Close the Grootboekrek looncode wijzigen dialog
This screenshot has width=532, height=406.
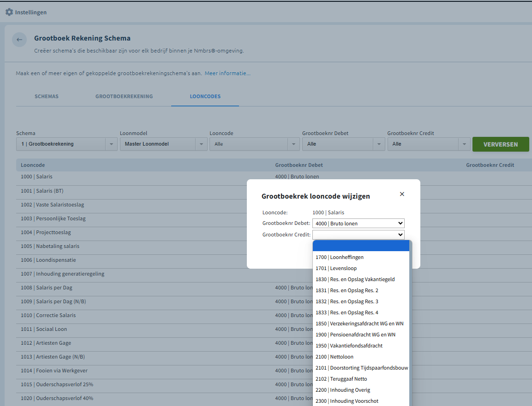402,194
